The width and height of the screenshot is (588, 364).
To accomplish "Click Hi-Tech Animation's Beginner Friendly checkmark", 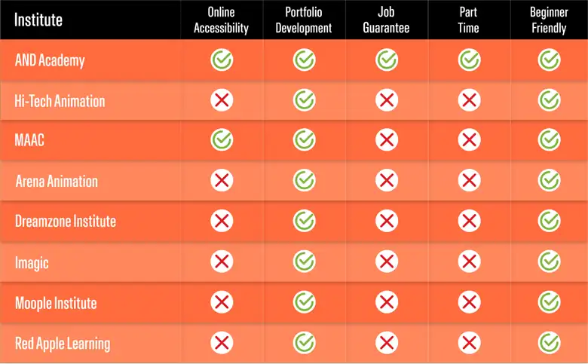I will tap(549, 100).
